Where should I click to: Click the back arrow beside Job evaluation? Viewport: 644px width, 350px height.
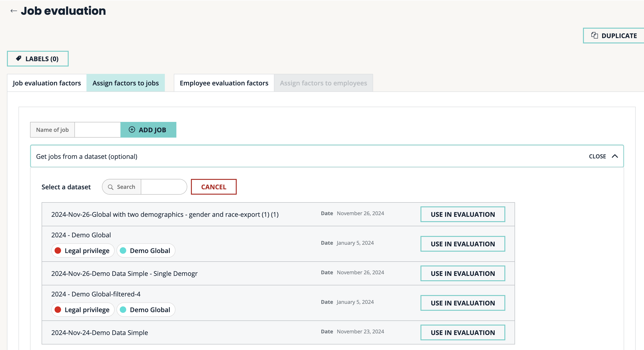click(13, 11)
